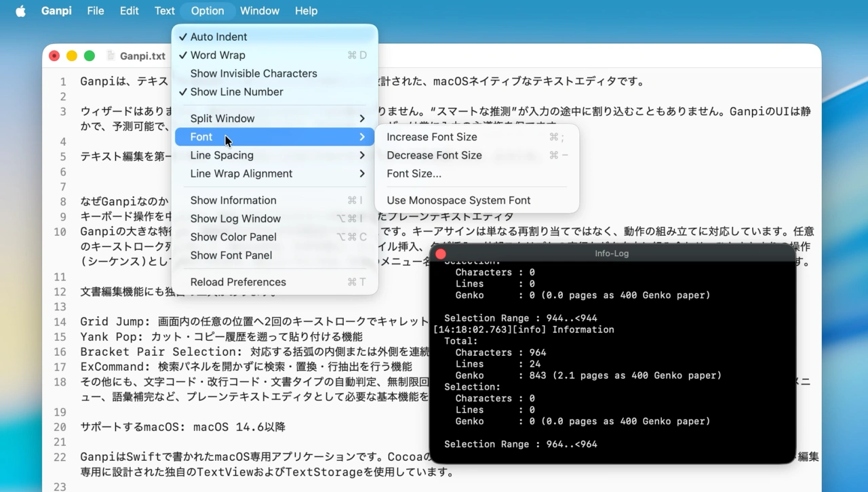This screenshot has width=868, height=492.
Task: Click 'なぜGanpiなのか' text on line 8
Action: 125,202
